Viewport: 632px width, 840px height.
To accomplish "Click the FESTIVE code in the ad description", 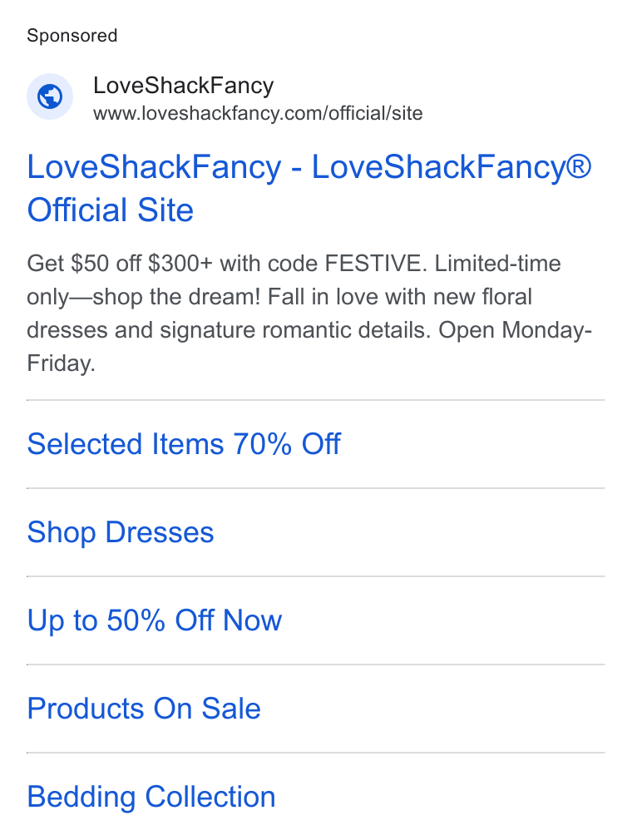I will tap(373, 264).
